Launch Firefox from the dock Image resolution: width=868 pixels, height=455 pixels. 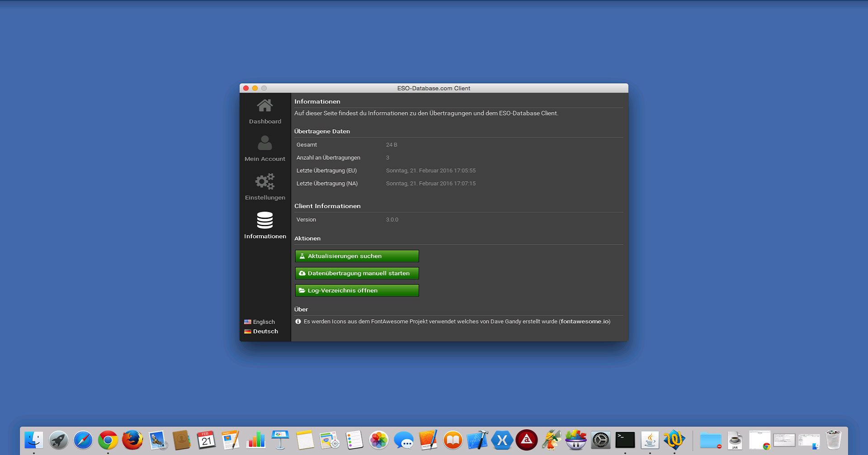(132, 440)
